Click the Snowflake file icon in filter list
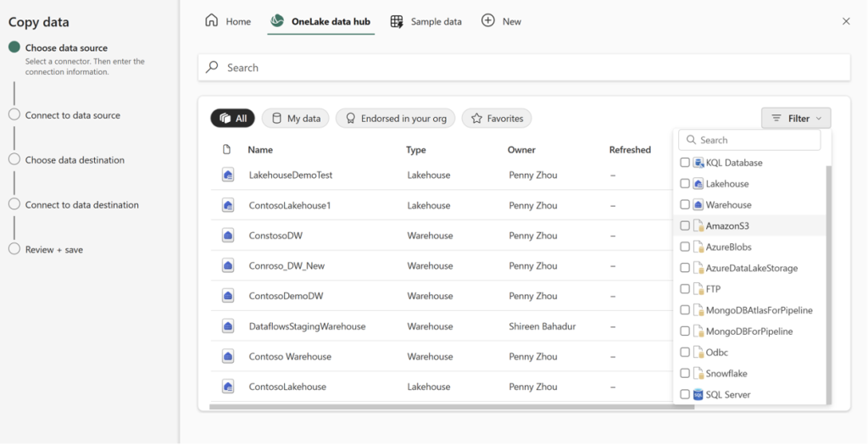Screen dimensions: 868x445 click(x=698, y=374)
